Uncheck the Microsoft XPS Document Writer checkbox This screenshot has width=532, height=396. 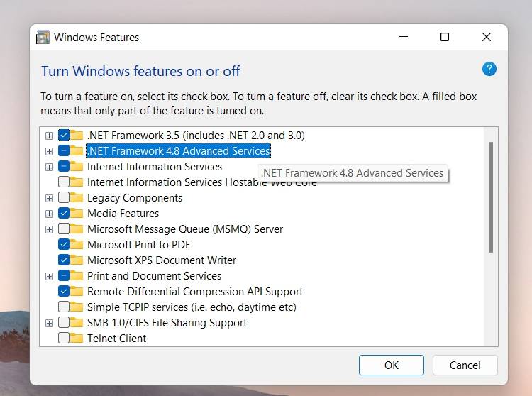click(64, 260)
